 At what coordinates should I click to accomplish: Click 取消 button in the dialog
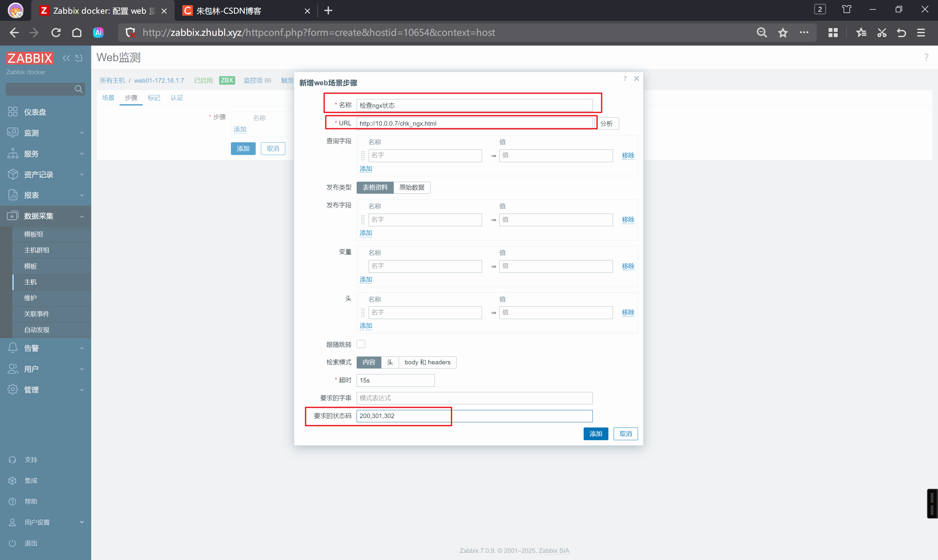[x=625, y=434]
